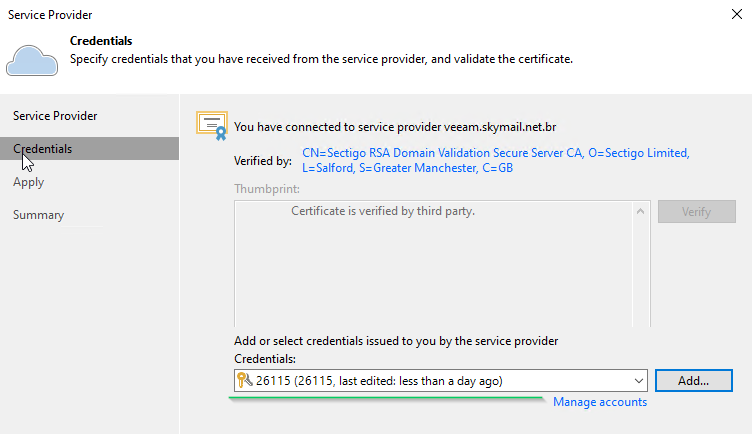
Task: Click the Verified by label
Action: click(263, 161)
